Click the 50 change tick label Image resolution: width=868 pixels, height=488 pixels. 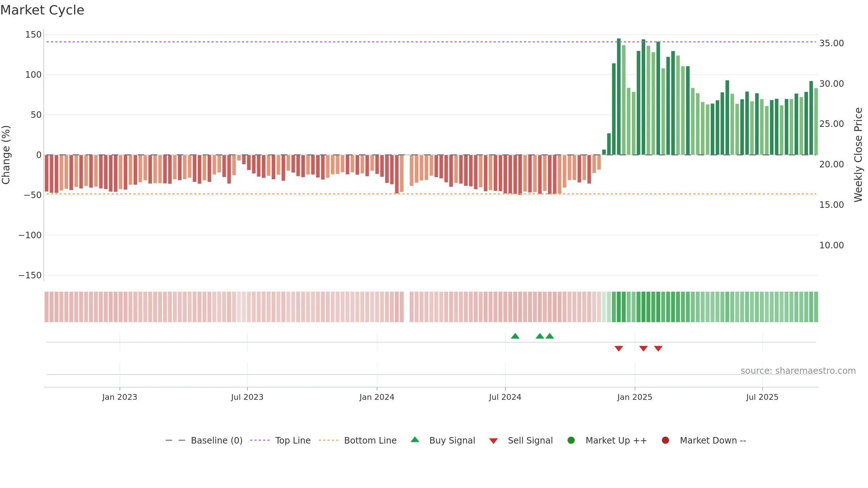click(x=36, y=115)
